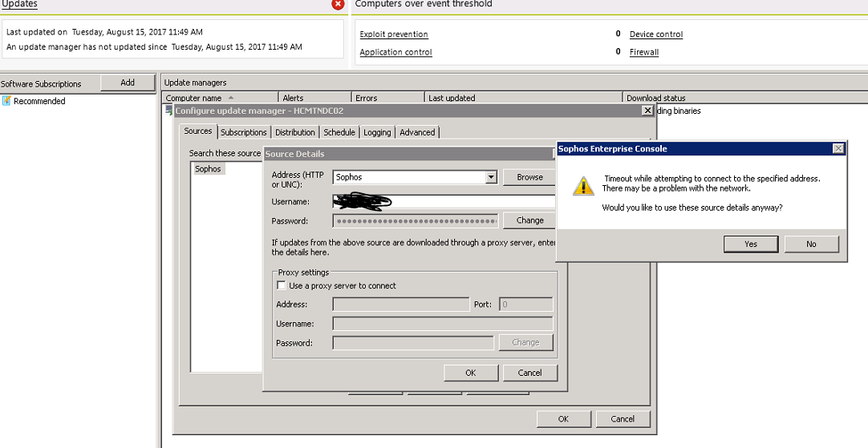Close the Configure update manager window
Screen dimensions: 868x448
point(647,111)
